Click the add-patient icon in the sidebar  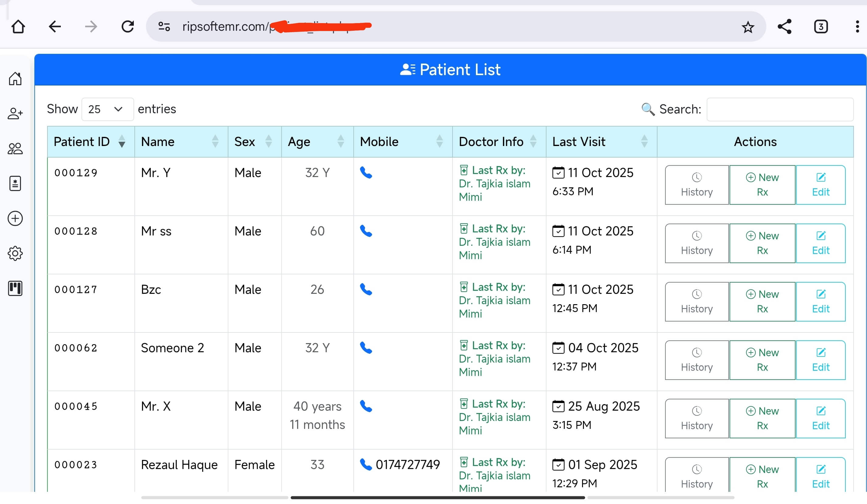coord(15,113)
